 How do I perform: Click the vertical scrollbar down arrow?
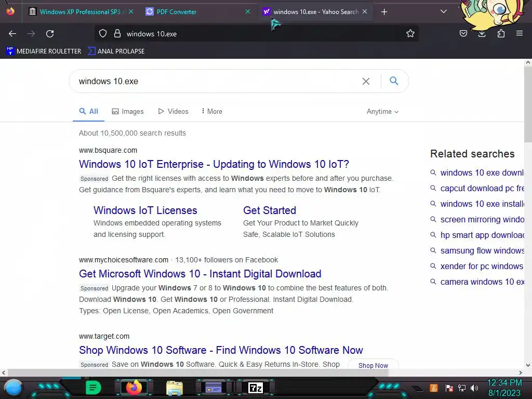click(x=528, y=365)
